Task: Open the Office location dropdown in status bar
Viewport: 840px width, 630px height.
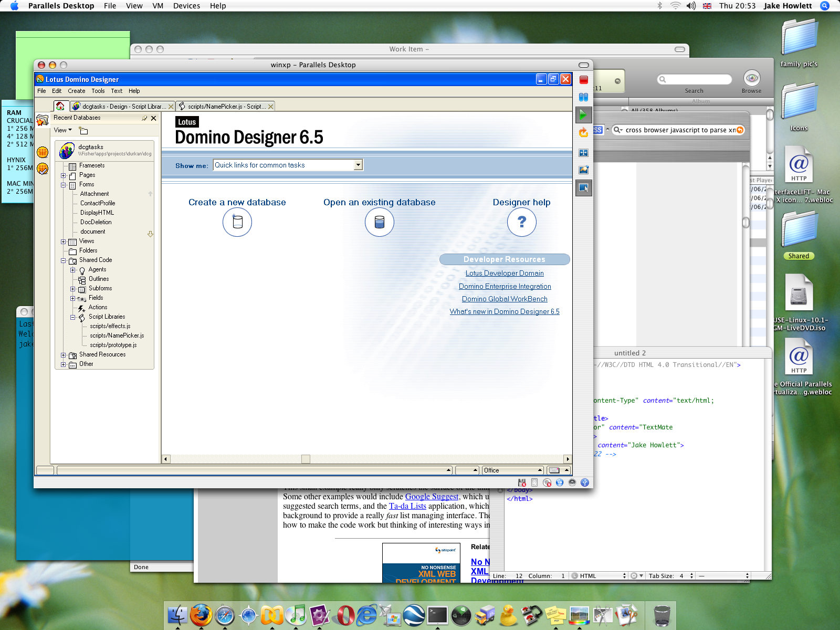Action: (x=512, y=470)
